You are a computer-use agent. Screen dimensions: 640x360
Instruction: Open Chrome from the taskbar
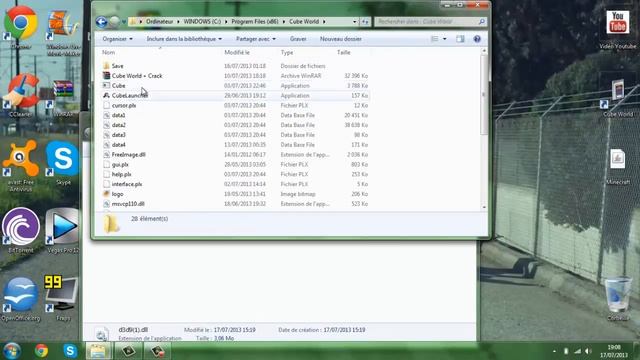pos(41,351)
